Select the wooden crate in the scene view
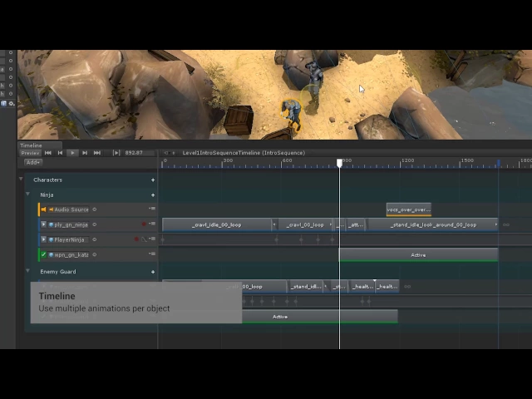The width and height of the screenshot is (532, 399). point(239,121)
